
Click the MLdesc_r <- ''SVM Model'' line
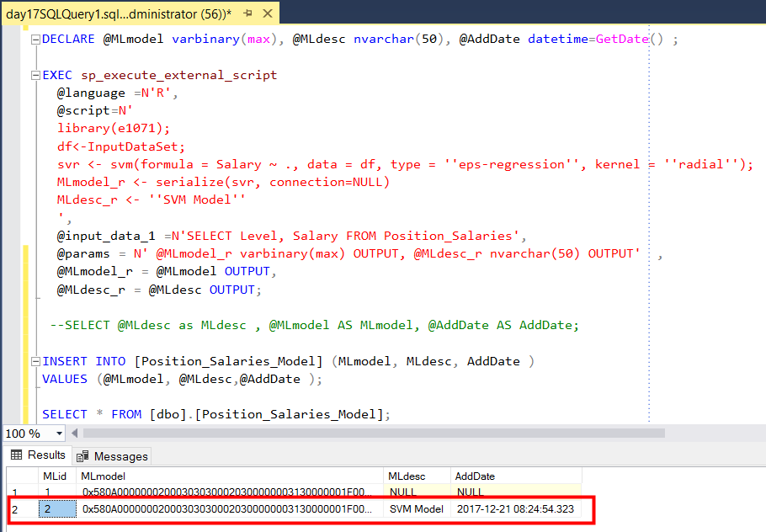[152, 199]
